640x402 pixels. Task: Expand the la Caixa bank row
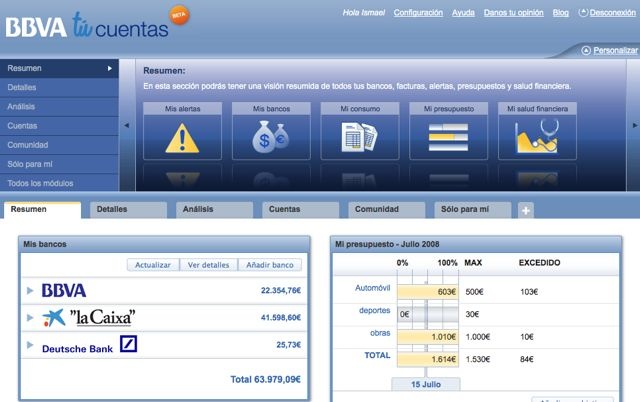click(x=31, y=318)
